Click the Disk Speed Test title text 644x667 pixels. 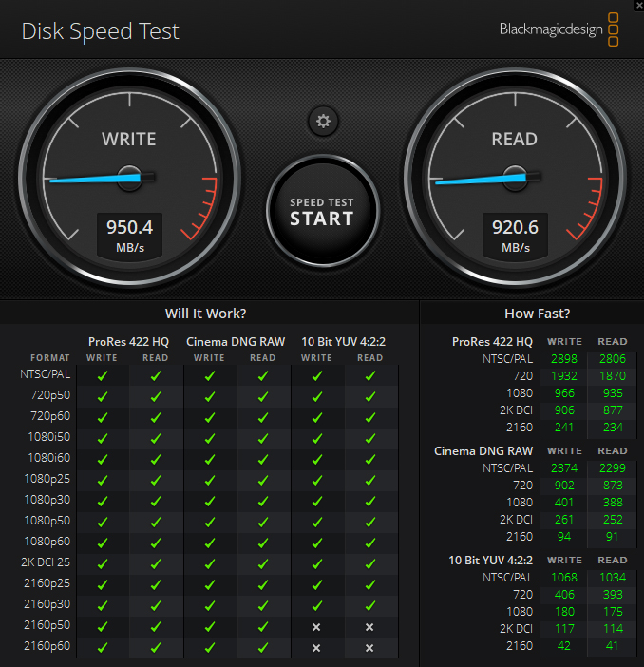point(101,31)
